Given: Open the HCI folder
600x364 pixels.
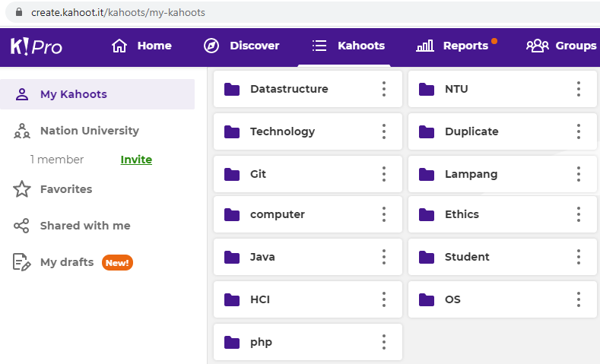Looking at the screenshot, I should click(x=260, y=299).
